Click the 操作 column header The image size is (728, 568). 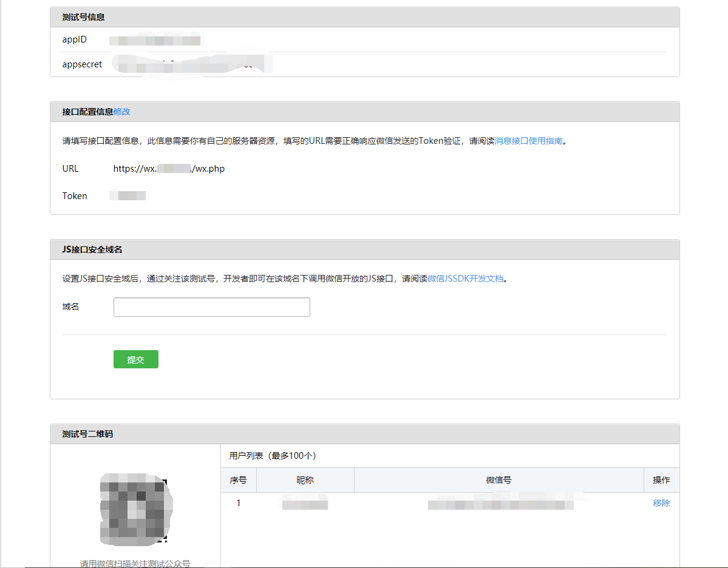661,480
